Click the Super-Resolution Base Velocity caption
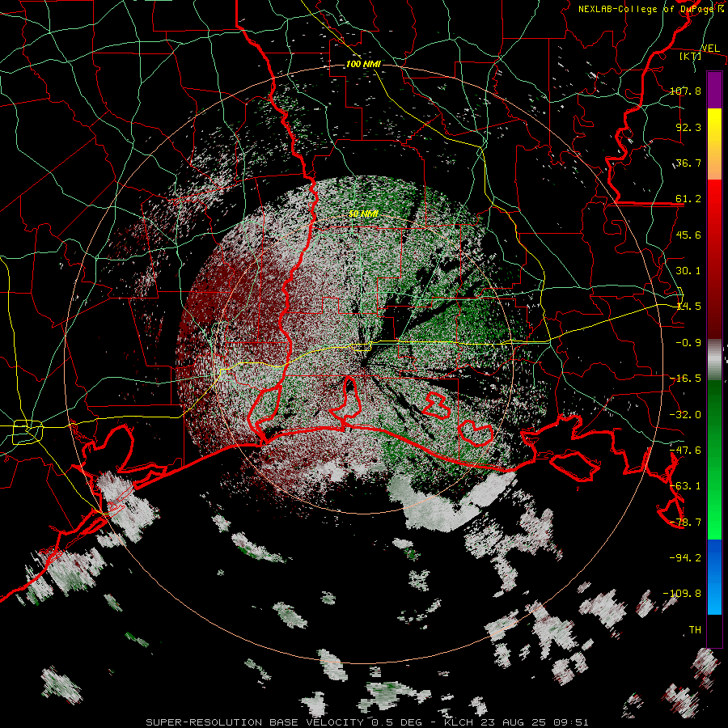The image size is (728, 728). 367,722
